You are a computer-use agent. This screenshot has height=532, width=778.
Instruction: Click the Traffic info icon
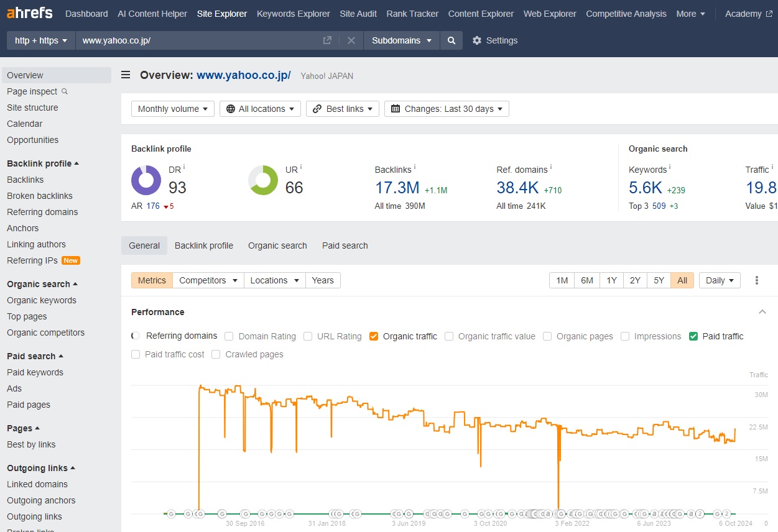(x=772, y=167)
